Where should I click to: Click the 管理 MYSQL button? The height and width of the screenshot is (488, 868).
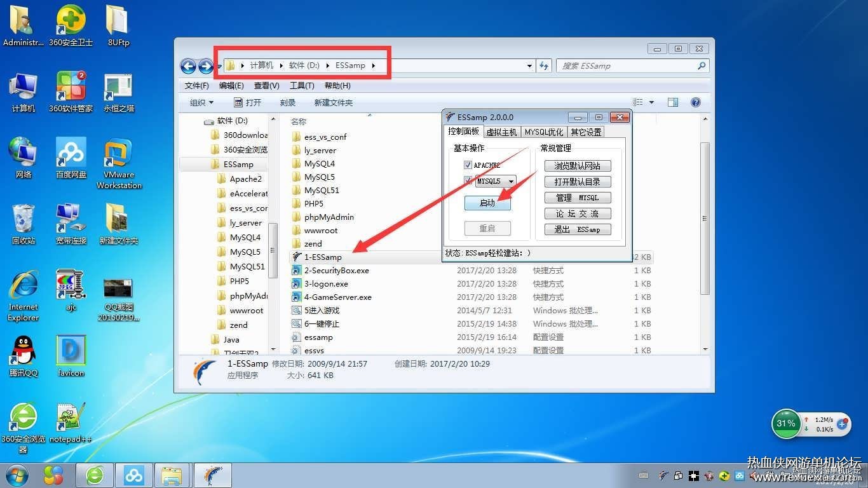(x=578, y=198)
